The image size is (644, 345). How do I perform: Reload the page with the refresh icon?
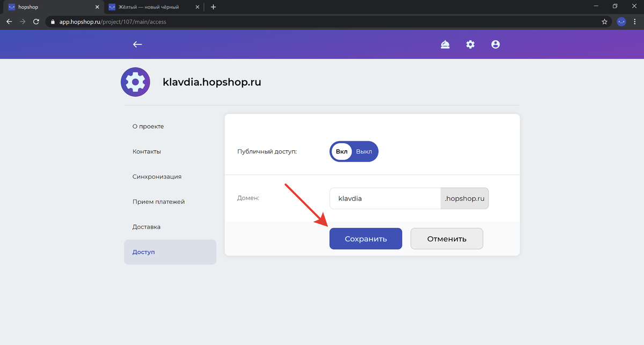coord(36,22)
